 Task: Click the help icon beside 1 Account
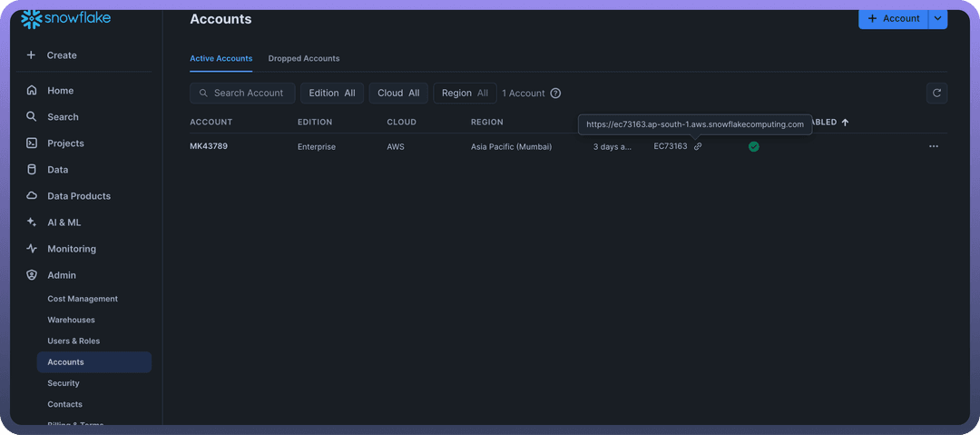point(555,94)
